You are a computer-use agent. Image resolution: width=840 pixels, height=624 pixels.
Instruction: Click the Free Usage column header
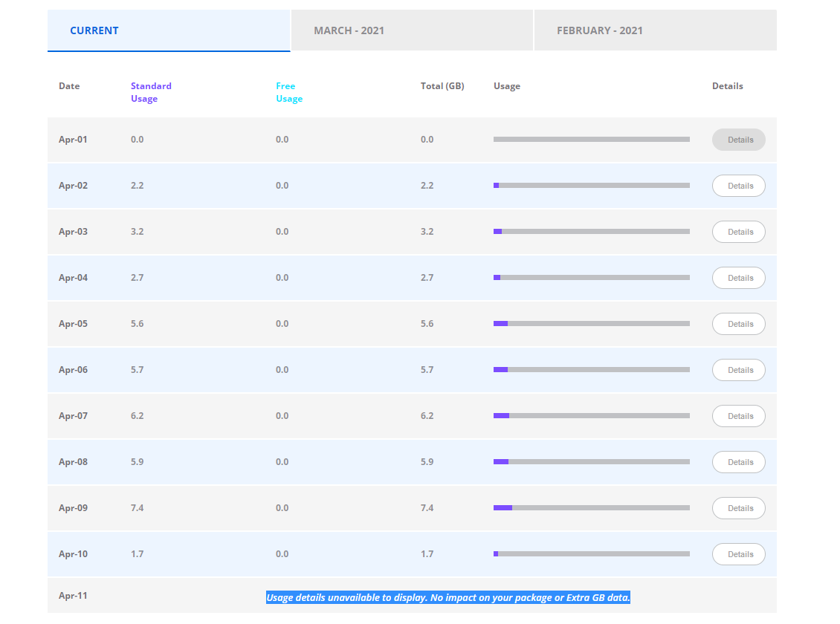pos(289,92)
